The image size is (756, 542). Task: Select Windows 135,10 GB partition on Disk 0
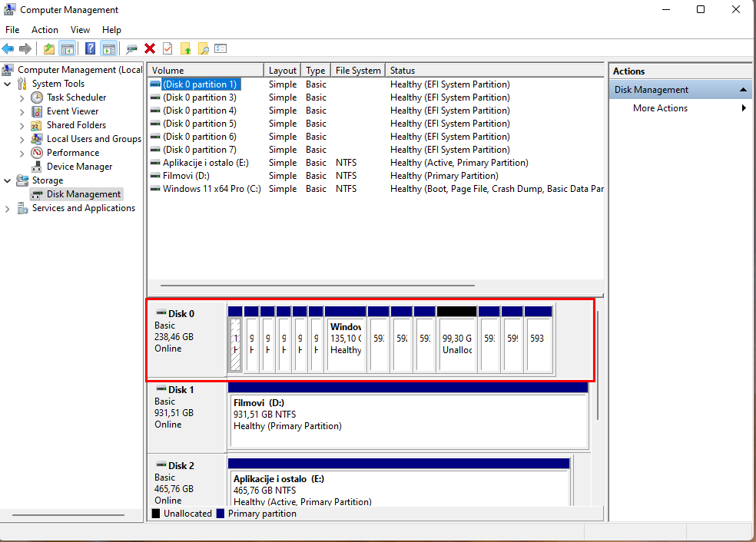pyautogui.click(x=345, y=339)
